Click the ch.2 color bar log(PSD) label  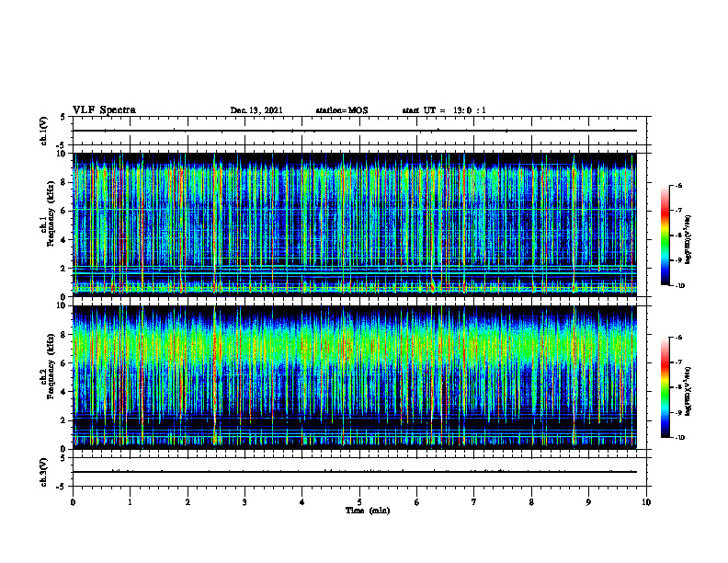coord(688,391)
